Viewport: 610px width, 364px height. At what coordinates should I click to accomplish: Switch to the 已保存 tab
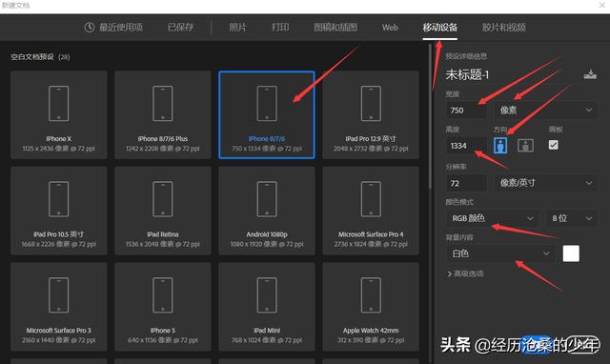[180, 28]
